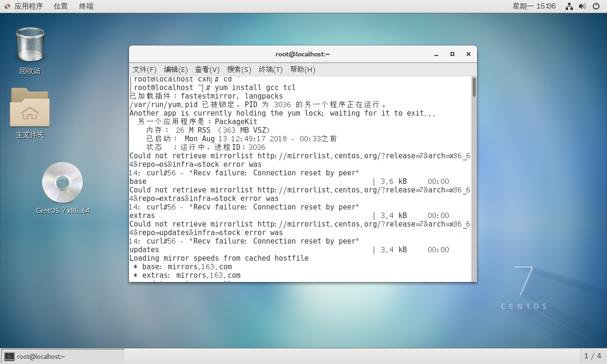Open the 文件(F) menu in terminal
Viewport: 607px width, 364px height.
pyautogui.click(x=144, y=70)
